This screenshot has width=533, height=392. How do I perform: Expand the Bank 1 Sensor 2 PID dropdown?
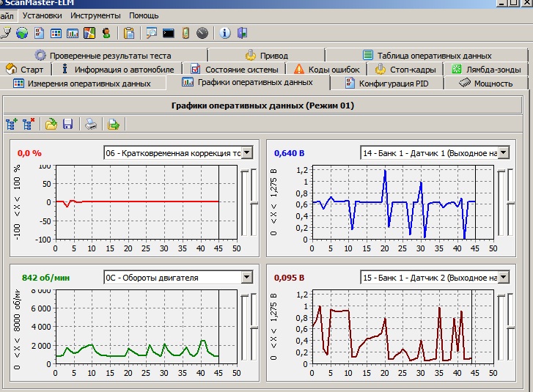click(503, 278)
